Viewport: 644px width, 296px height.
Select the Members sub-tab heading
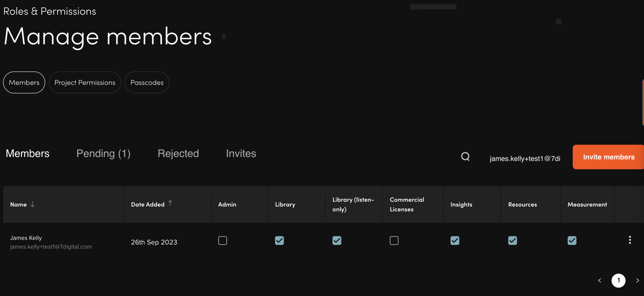28,154
